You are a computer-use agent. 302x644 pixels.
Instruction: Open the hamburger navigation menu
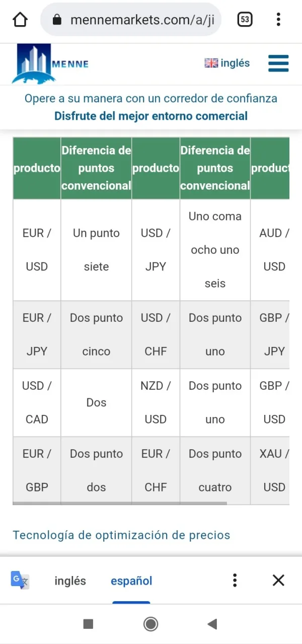(x=278, y=63)
